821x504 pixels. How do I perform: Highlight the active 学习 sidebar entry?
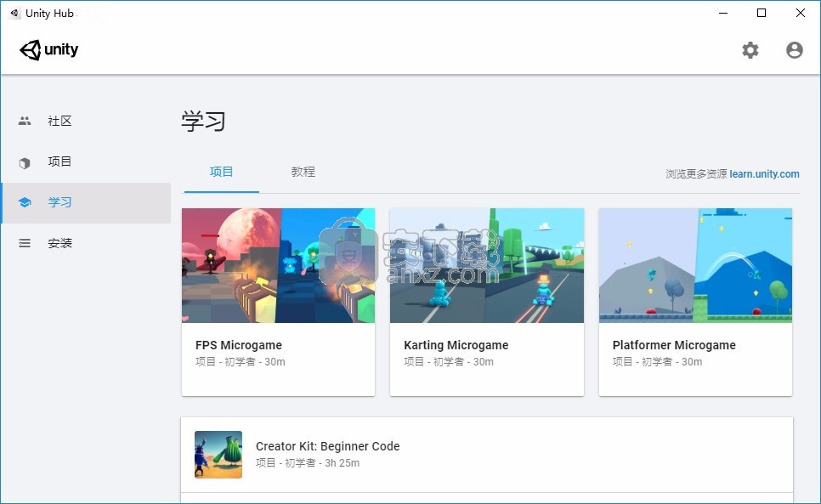point(59,202)
